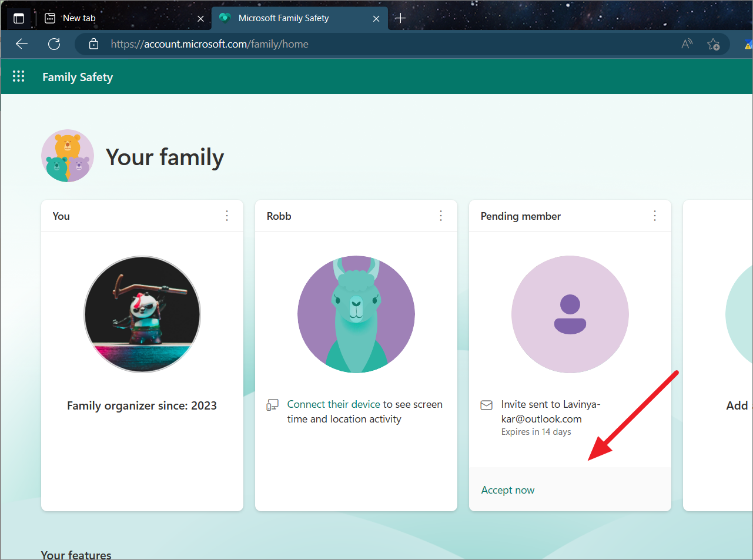
Task: Open the Connect their device link
Action: coord(333,404)
